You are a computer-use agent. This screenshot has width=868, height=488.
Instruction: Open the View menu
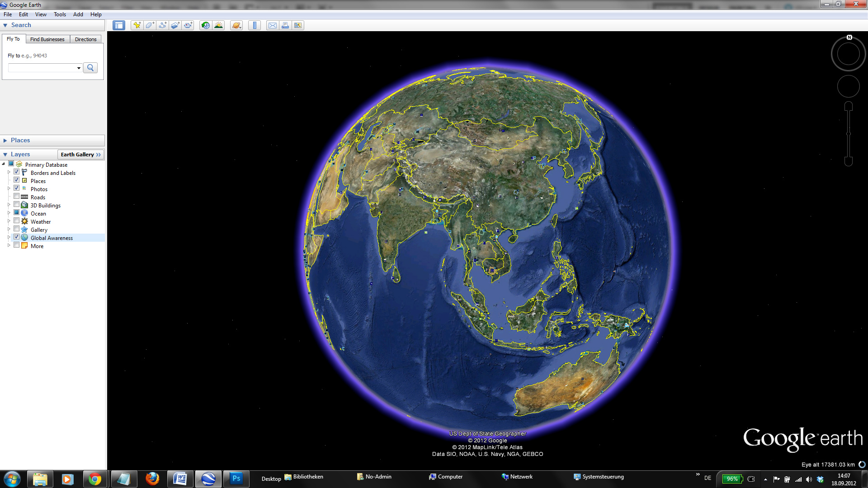(40, 14)
